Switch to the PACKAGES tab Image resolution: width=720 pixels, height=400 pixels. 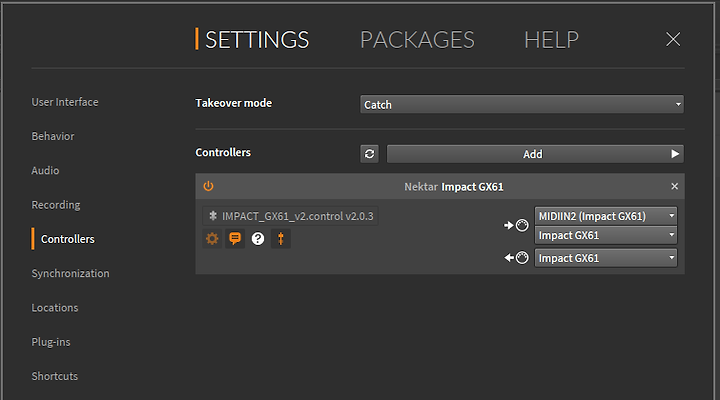pos(417,39)
